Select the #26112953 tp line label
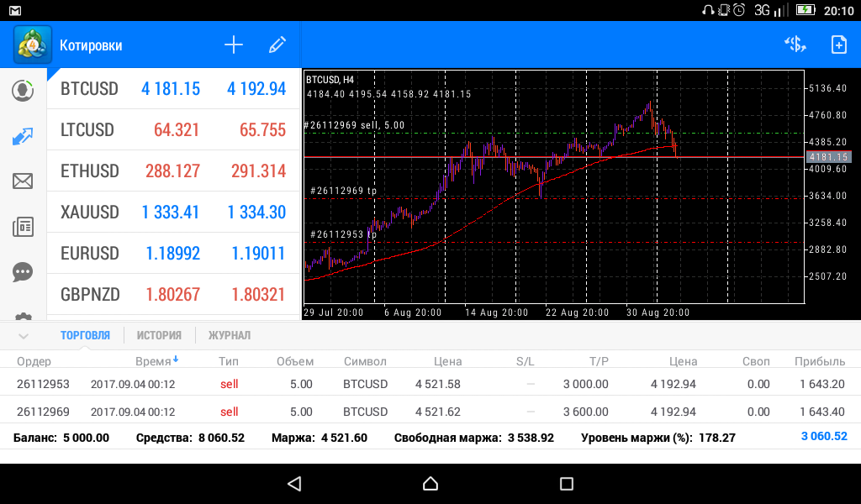The height and width of the screenshot is (504, 861). click(344, 234)
